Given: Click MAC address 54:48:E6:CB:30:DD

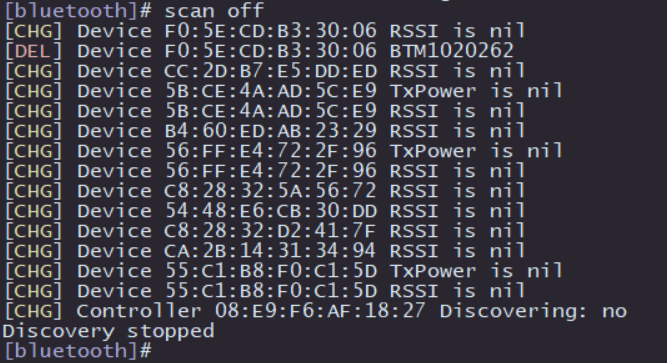Looking at the screenshot, I should [x=271, y=211].
